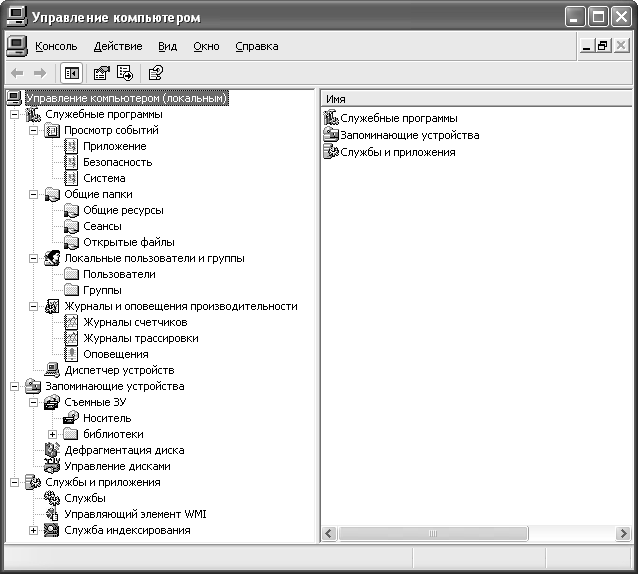Click the Help toolbar icon

click(155, 73)
